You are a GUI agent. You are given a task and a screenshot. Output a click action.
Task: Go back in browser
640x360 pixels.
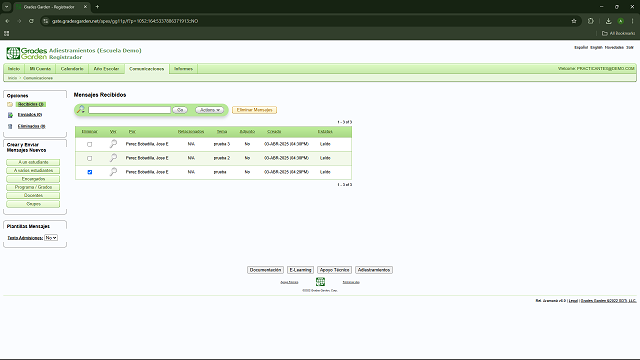[7, 21]
